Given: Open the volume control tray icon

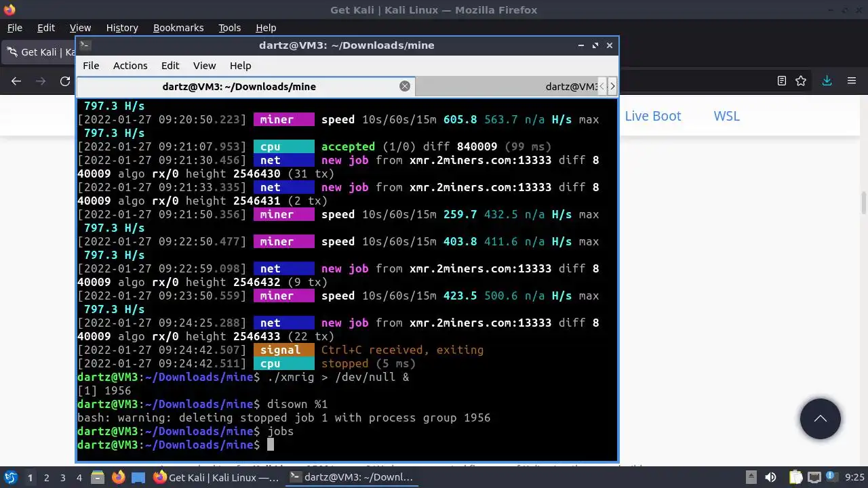Looking at the screenshot, I should point(770,477).
